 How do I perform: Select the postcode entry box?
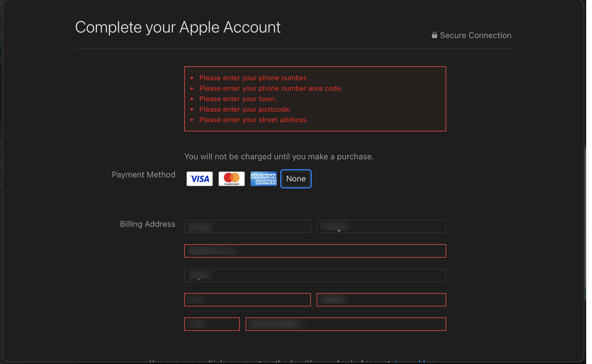coord(381,299)
